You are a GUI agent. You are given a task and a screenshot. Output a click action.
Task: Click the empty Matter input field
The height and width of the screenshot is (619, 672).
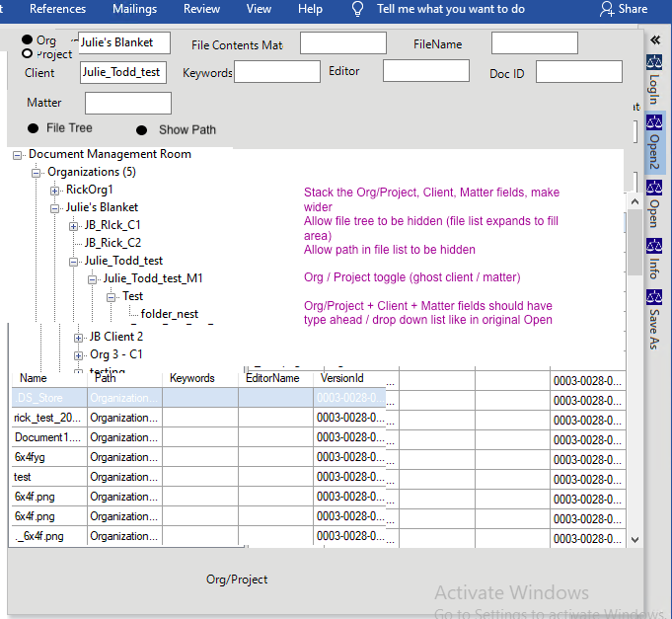128,103
